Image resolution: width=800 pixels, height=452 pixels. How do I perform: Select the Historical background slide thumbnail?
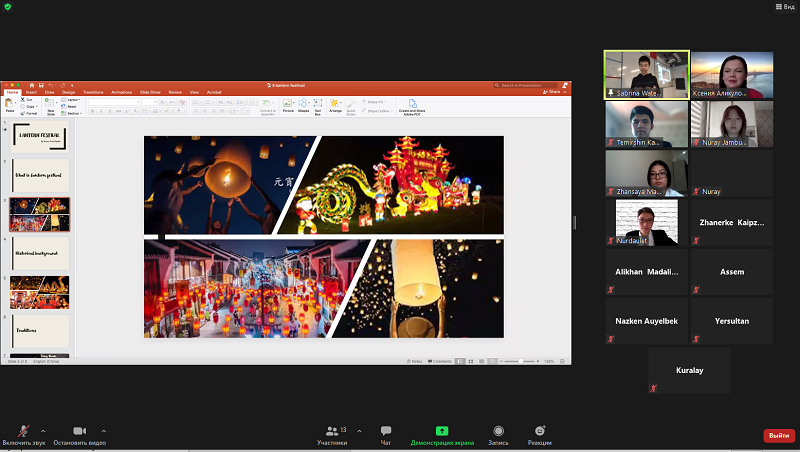pos(41,253)
